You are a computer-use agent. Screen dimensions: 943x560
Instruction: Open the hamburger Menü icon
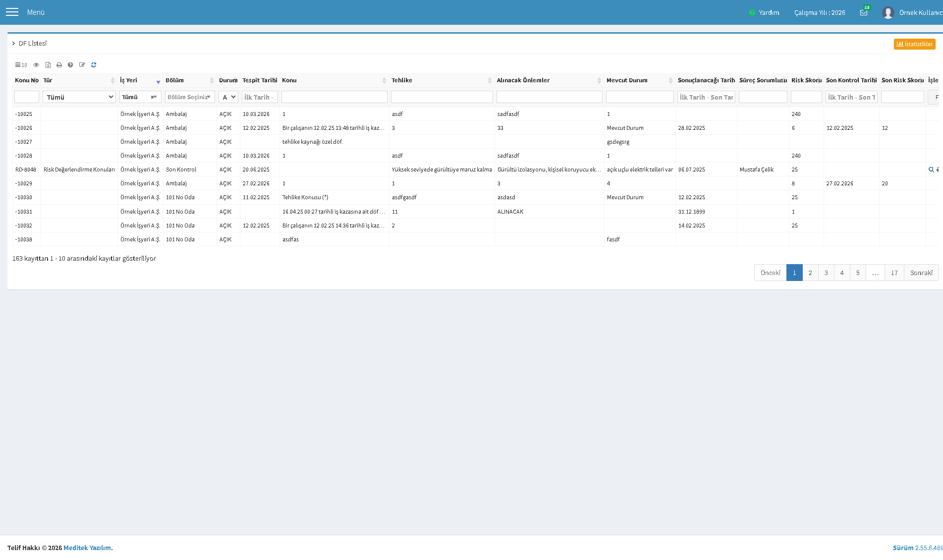click(12, 12)
